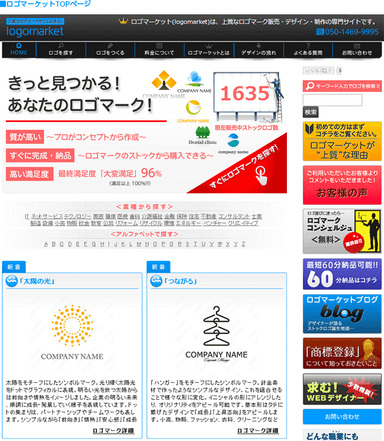Click the keyword search text field
The image size is (384, 441).
(x=332, y=100)
